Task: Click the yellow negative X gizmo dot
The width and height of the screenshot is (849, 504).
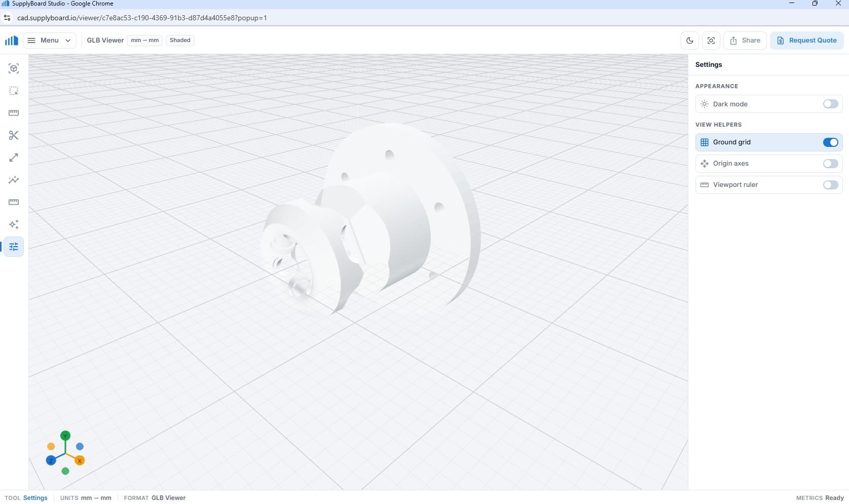Action: 51,446
